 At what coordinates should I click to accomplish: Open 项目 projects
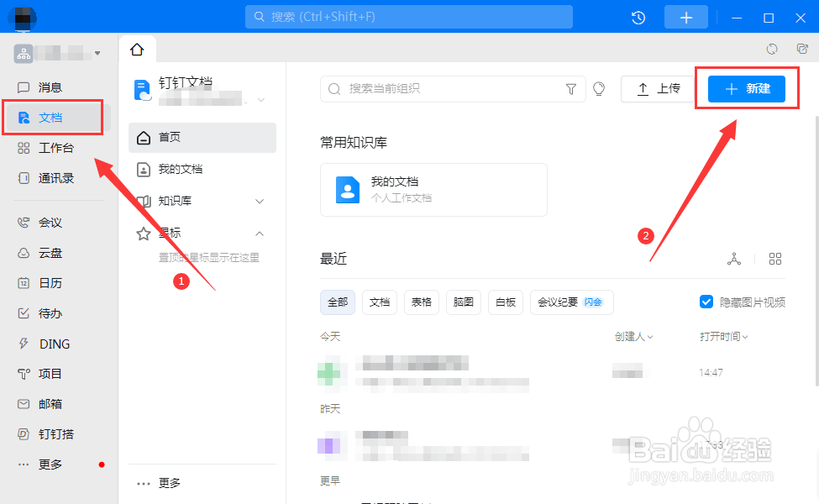[x=40, y=374]
